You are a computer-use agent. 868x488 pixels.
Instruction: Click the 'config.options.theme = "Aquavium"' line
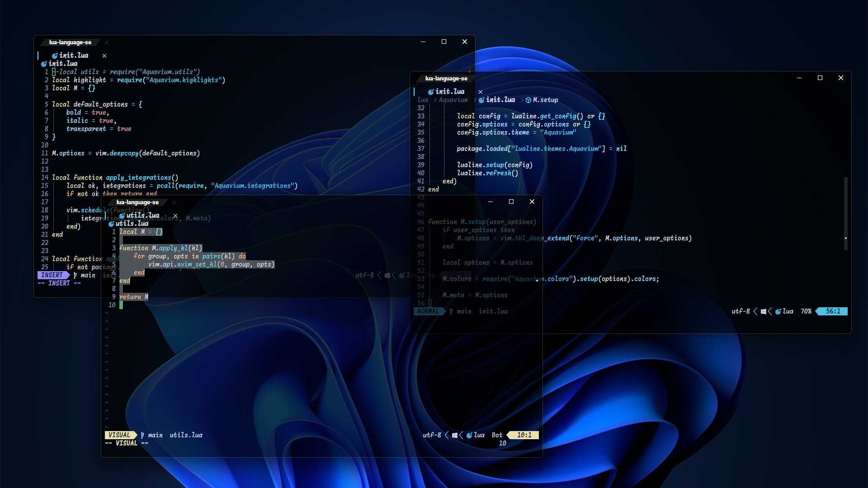click(x=517, y=132)
